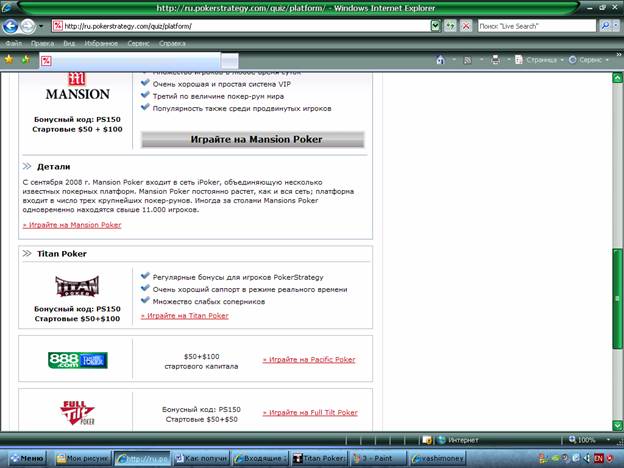Expand the Print dropdown arrow
This screenshot has height=468, width=624.
508,60
